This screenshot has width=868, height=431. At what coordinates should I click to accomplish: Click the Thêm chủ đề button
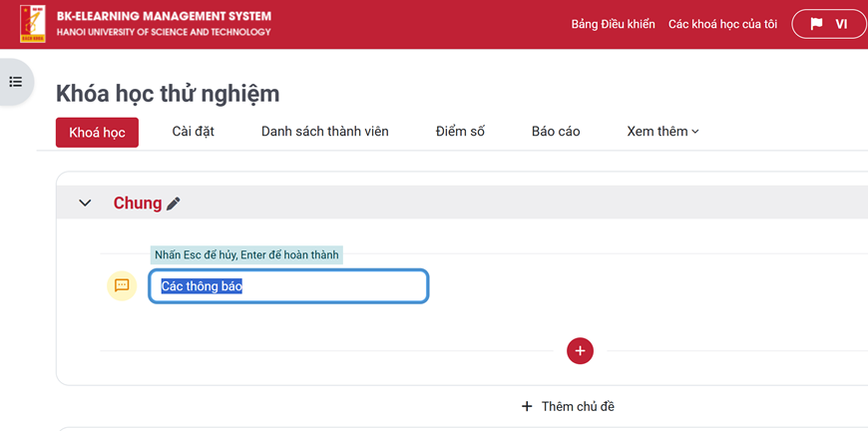click(x=568, y=407)
